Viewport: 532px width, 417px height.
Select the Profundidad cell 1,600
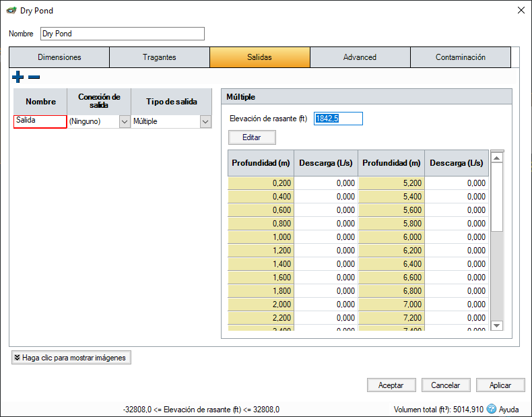click(x=261, y=278)
